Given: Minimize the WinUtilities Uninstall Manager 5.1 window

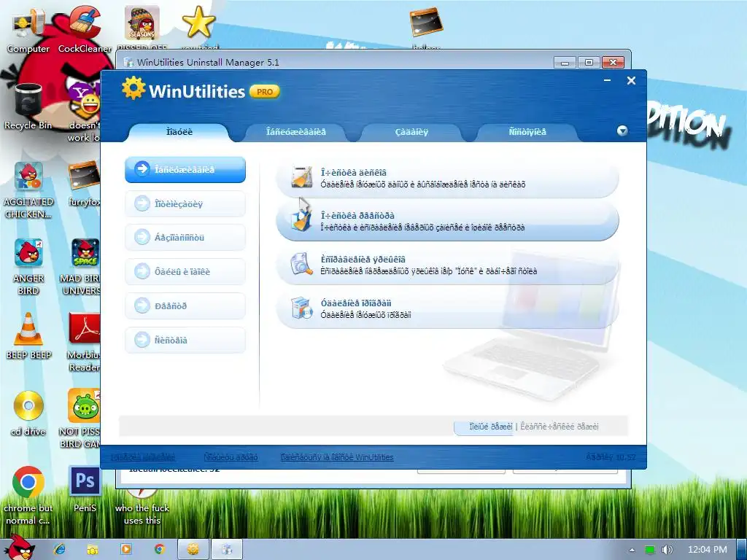Looking at the screenshot, I should pyautogui.click(x=565, y=63).
